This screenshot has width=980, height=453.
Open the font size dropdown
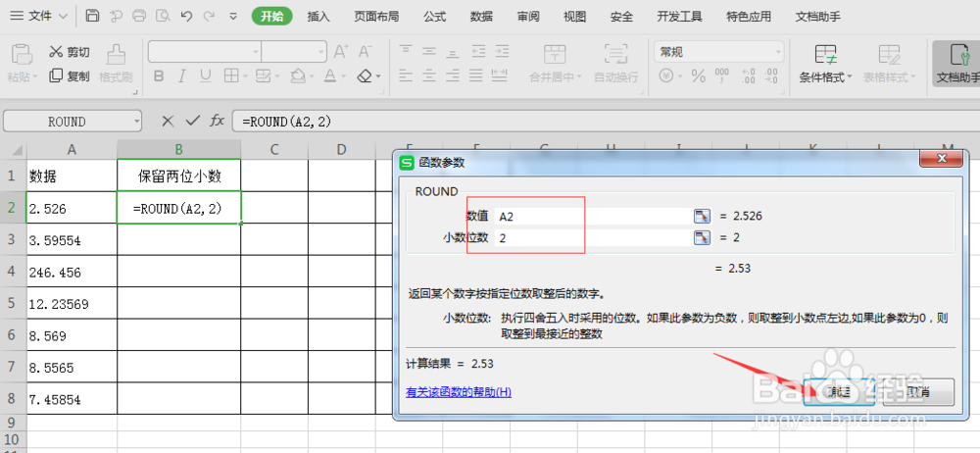320,51
